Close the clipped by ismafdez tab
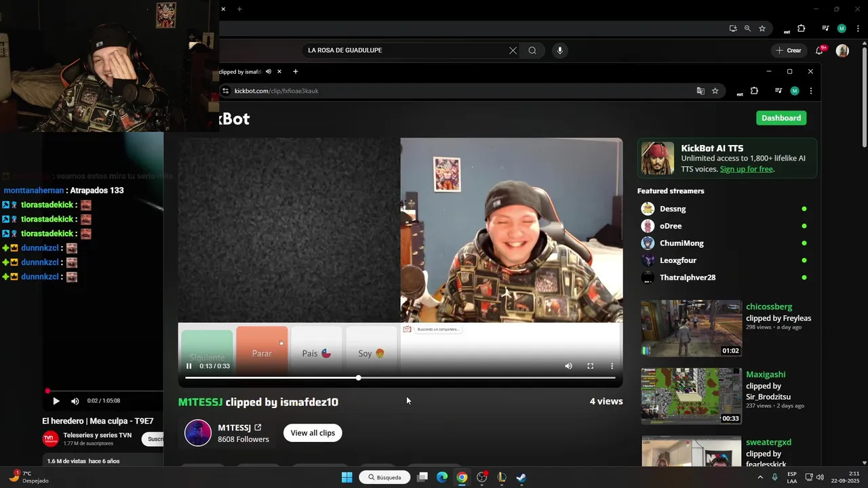The height and width of the screenshot is (488, 868). pos(279,71)
